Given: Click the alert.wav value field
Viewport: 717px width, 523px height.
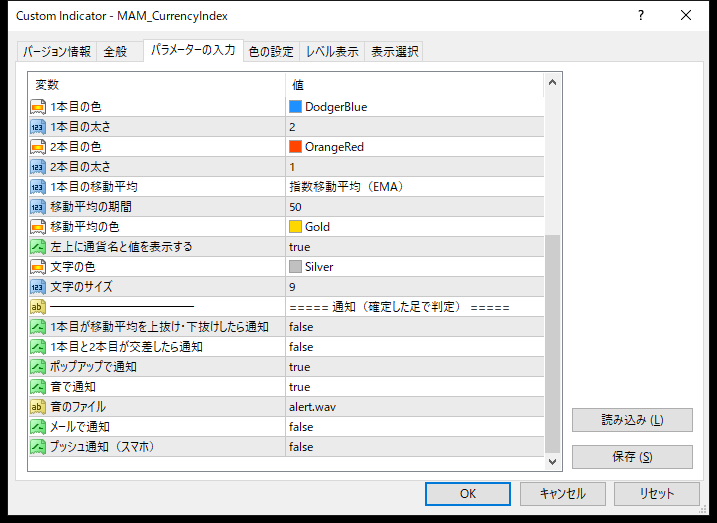Looking at the screenshot, I should [415, 407].
